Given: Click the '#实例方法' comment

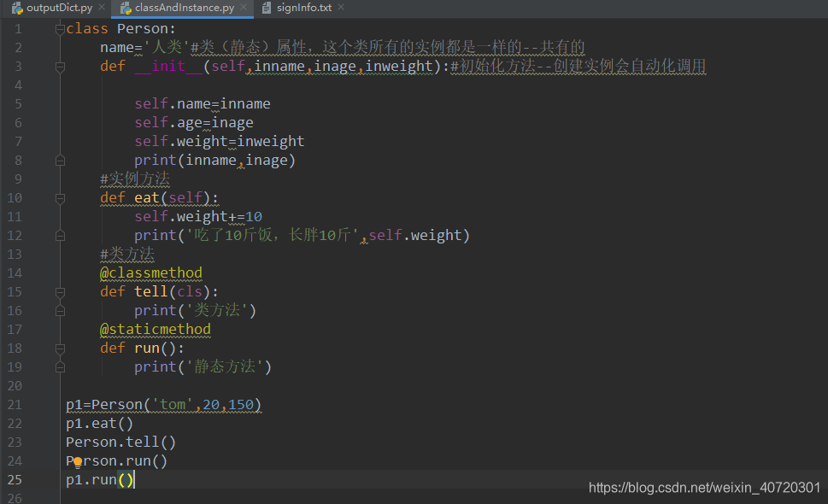Looking at the screenshot, I should (x=135, y=179).
